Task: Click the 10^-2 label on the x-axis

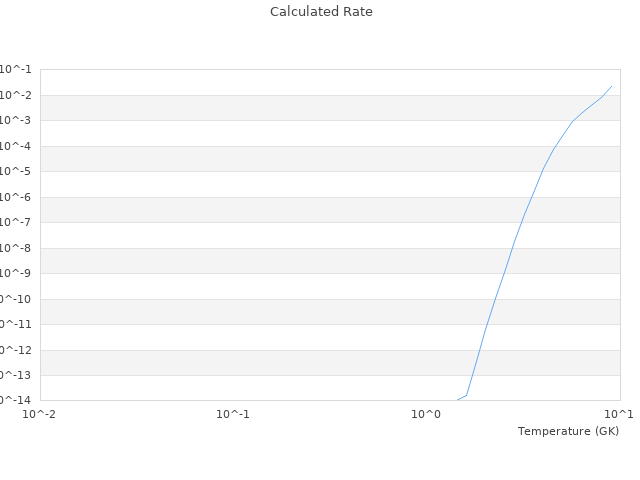Action: (x=40, y=414)
